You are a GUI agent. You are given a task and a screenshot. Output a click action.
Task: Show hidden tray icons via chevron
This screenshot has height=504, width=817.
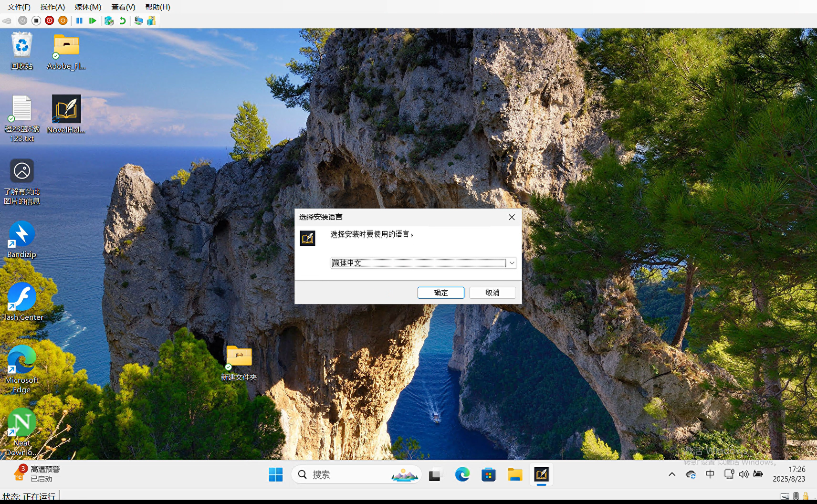tap(672, 474)
